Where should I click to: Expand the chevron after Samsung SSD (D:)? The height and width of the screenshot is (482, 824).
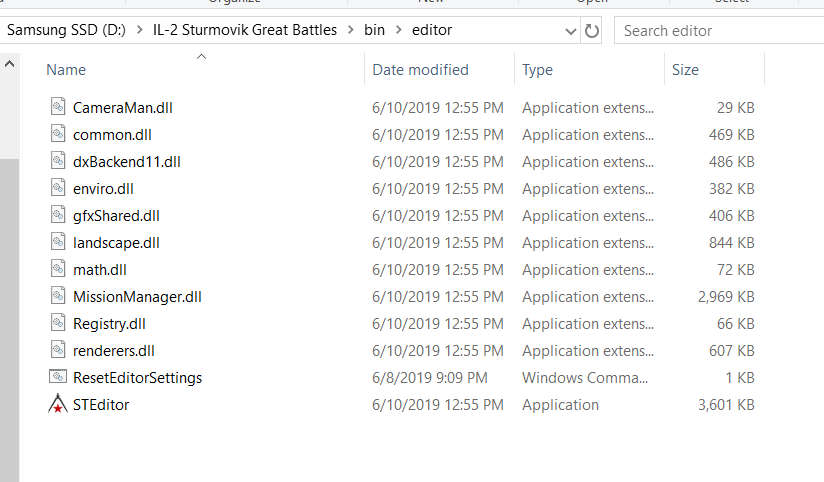coord(139,30)
